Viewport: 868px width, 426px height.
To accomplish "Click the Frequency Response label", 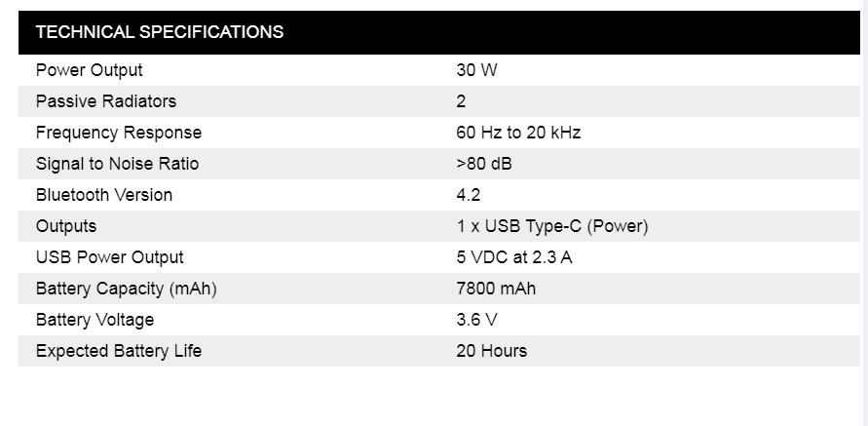I will 119,133.
